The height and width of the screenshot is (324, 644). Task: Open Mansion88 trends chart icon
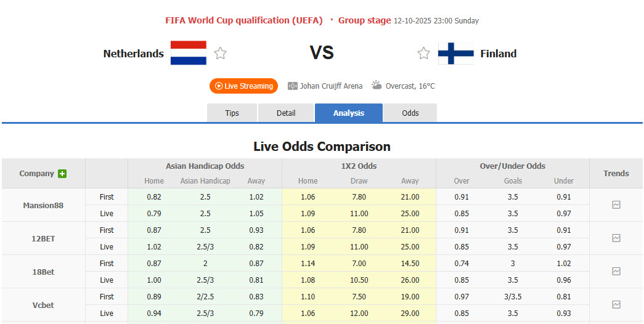click(x=616, y=205)
